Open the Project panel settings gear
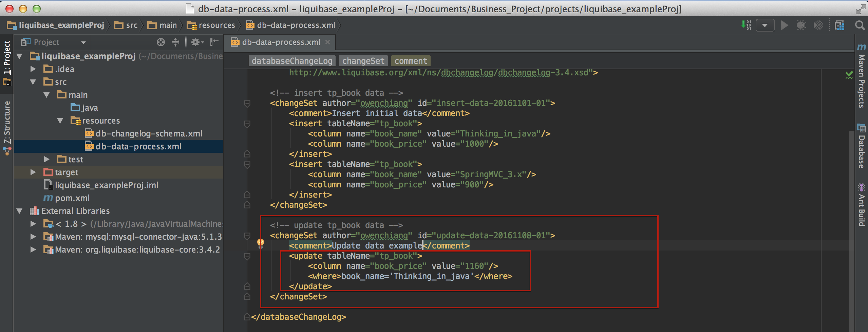The image size is (868, 332). tap(197, 42)
